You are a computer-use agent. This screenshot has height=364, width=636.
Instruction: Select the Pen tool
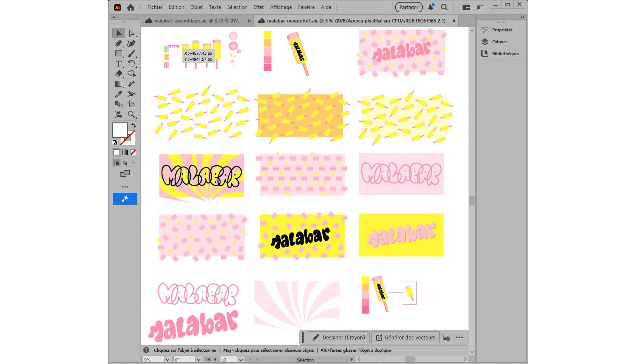click(x=118, y=43)
